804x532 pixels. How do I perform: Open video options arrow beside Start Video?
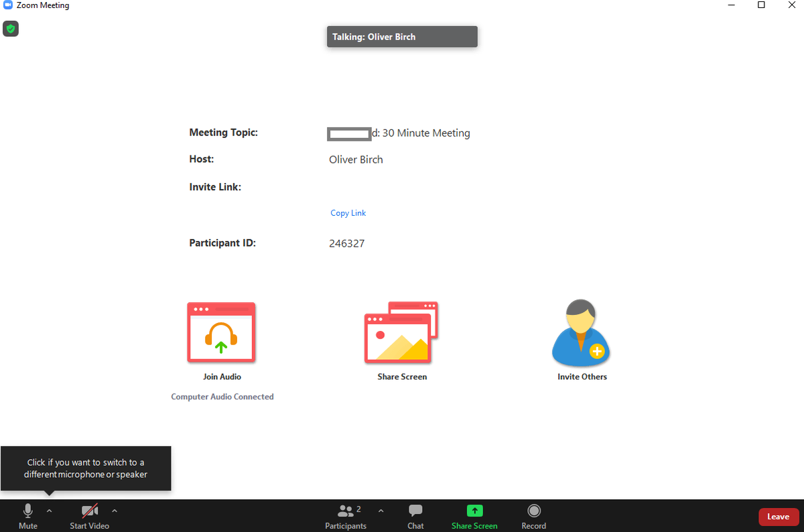point(115,511)
